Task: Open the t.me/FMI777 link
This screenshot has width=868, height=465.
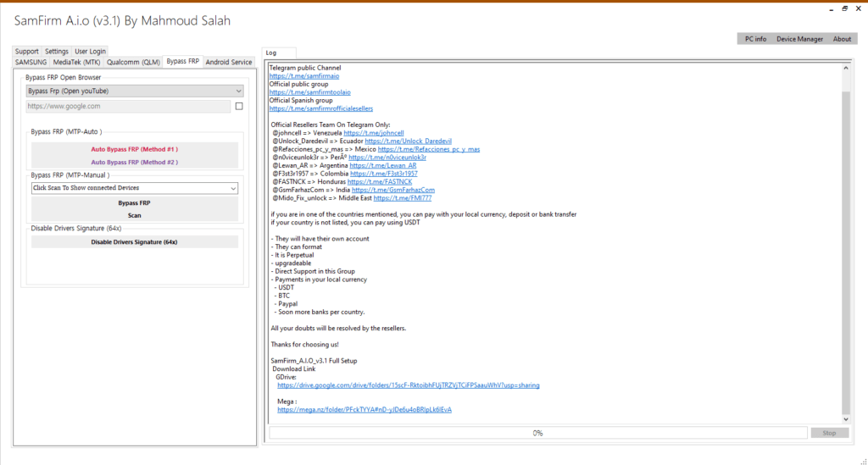Action: 403,198
